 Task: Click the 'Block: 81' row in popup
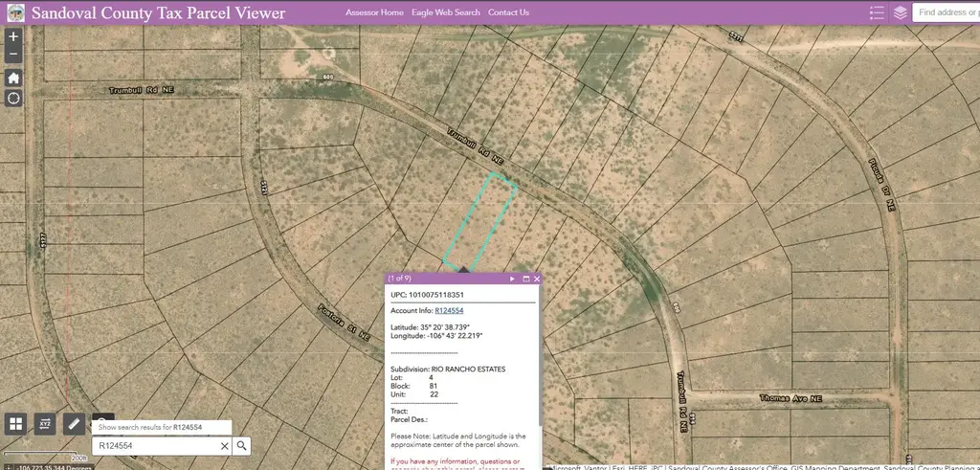pos(414,387)
